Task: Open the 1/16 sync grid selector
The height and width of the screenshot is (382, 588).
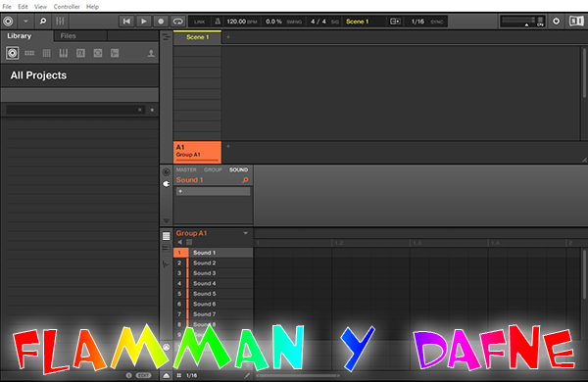Action: pos(417,22)
